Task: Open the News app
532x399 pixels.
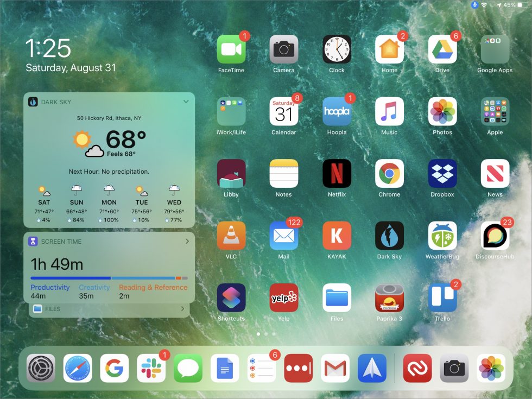Action: (x=495, y=173)
